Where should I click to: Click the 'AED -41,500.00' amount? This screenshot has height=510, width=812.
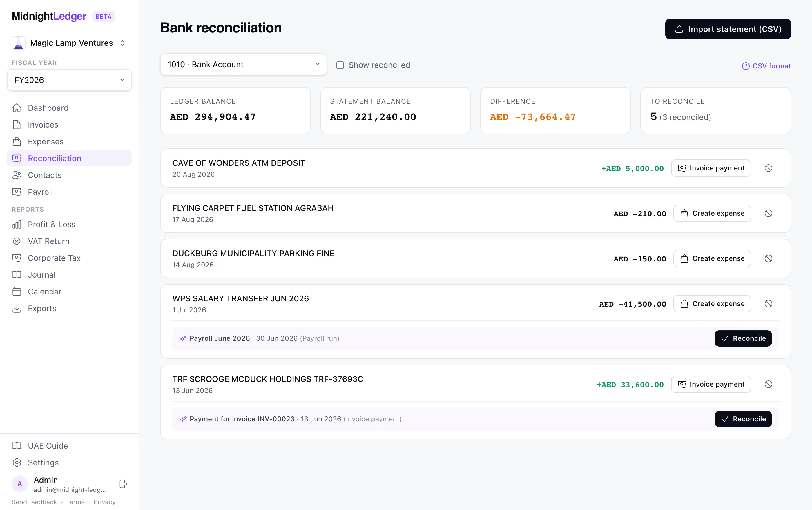(632, 304)
